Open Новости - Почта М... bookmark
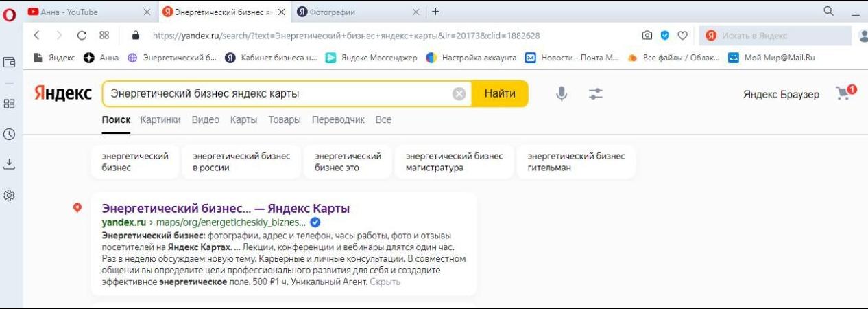Image resolution: width=868 pixels, height=309 pixels. tap(572, 58)
